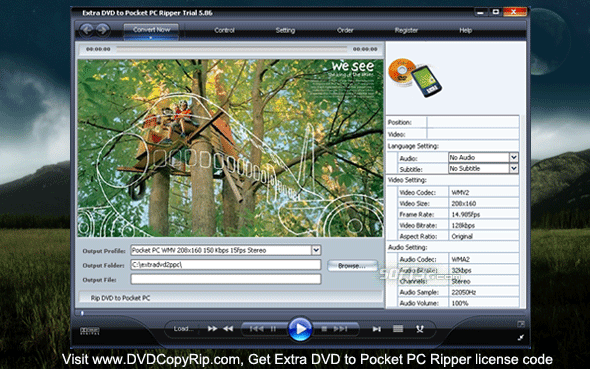Click the DVD and Pocket PC logo
590x369 pixels.
click(x=415, y=78)
